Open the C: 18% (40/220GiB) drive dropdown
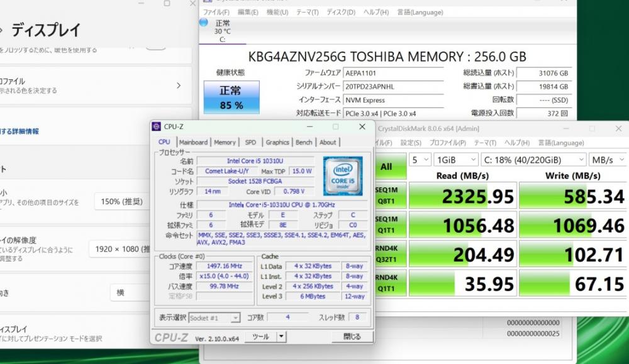 (x=533, y=160)
